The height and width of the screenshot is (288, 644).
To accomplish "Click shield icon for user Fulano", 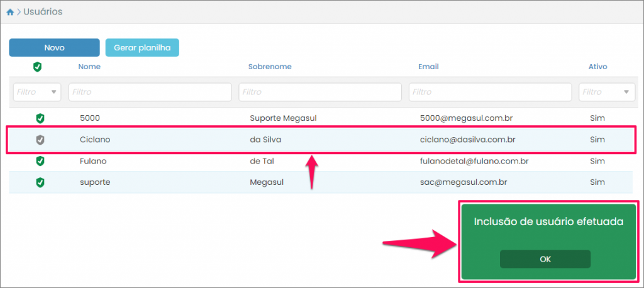I will coord(40,161).
